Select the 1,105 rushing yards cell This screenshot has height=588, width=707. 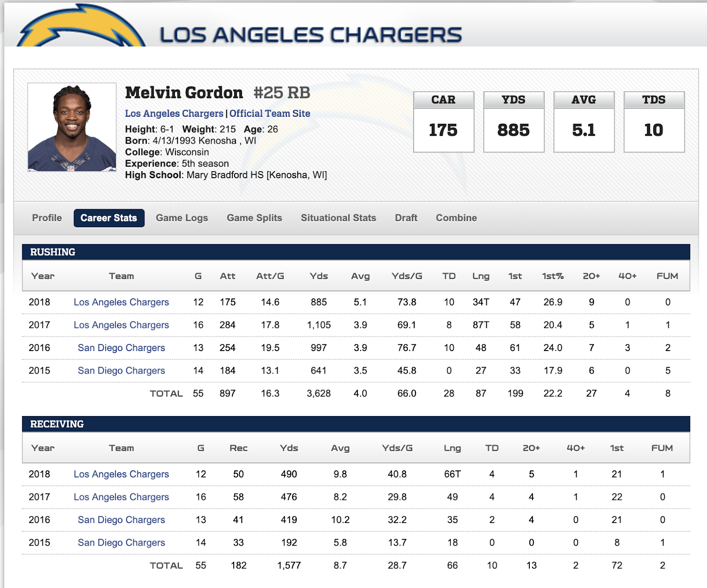319,325
